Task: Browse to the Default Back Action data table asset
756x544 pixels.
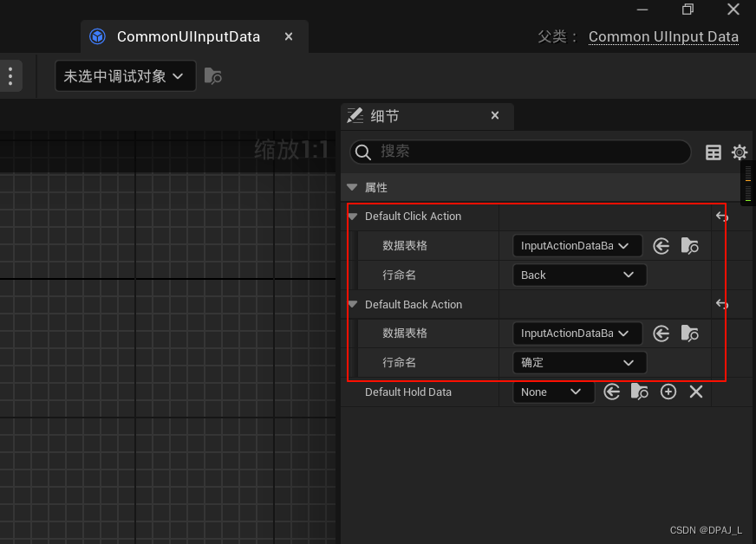Action: click(689, 334)
